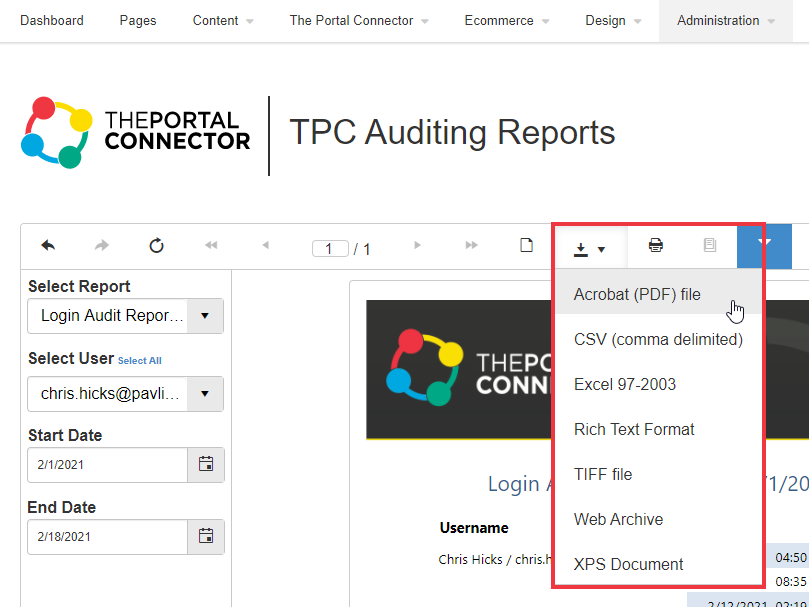Choose Excel 97-2003 export format
The height and width of the screenshot is (607, 809).
pyautogui.click(x=658, y=385)
